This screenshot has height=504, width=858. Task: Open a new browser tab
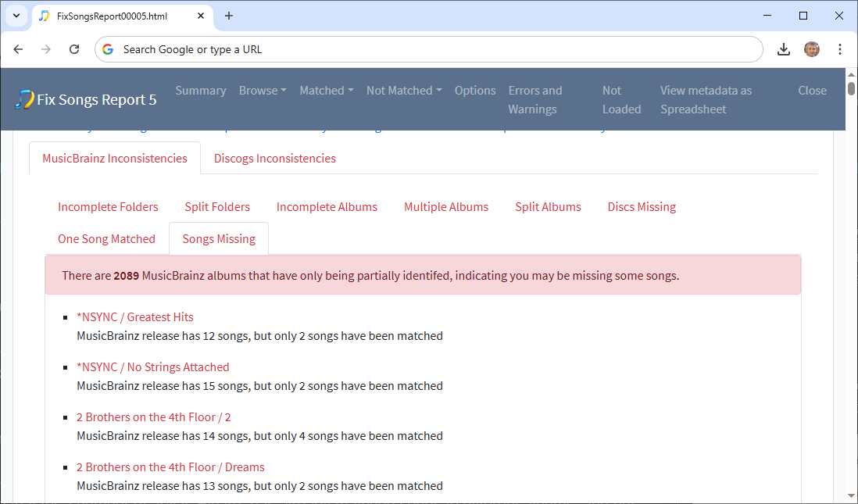[x=229, y=16]
